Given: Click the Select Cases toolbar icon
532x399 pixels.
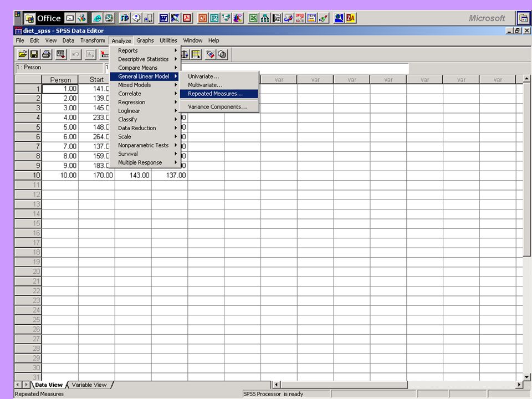Looking at the screenshot, I should click(196, 54).
